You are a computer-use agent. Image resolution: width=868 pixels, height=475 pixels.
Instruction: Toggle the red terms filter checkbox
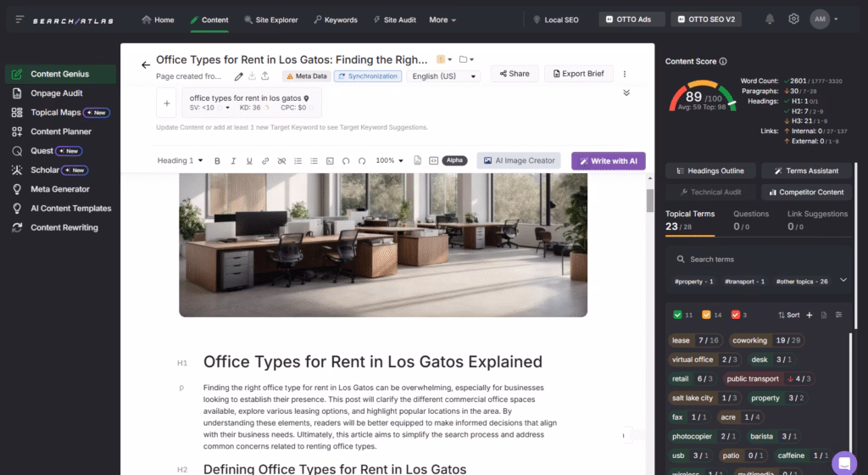(x=735, y=315)
